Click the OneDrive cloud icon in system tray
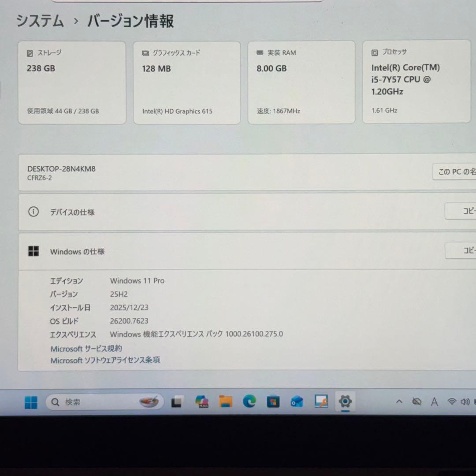 [416, 402]
